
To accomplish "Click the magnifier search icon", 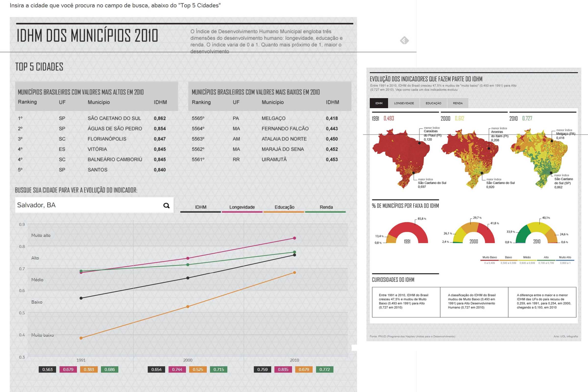I will (166, 206).
